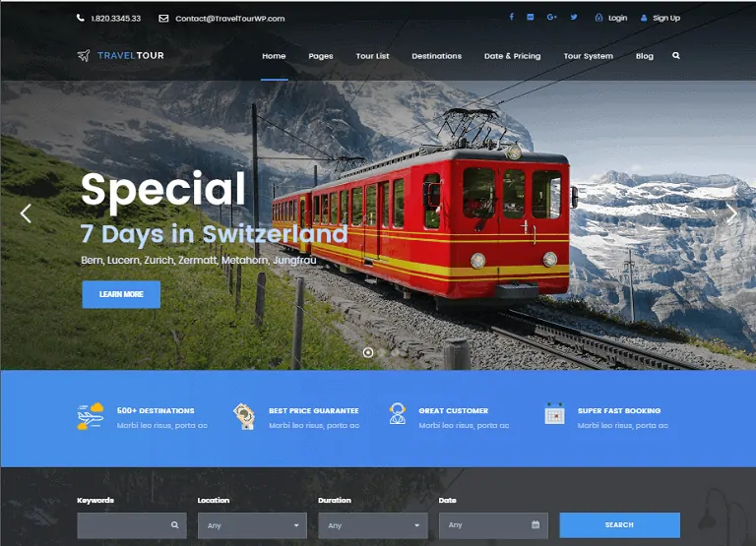Viewport: 756px width, 546px height.
Task: Click the magnifier in Keywords field
Action: click(174, 524)
